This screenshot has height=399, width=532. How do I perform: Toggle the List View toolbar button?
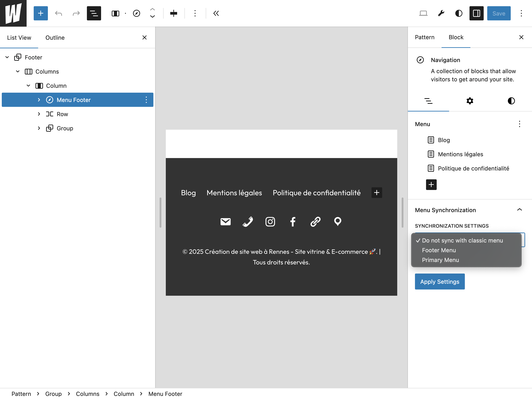94,13
